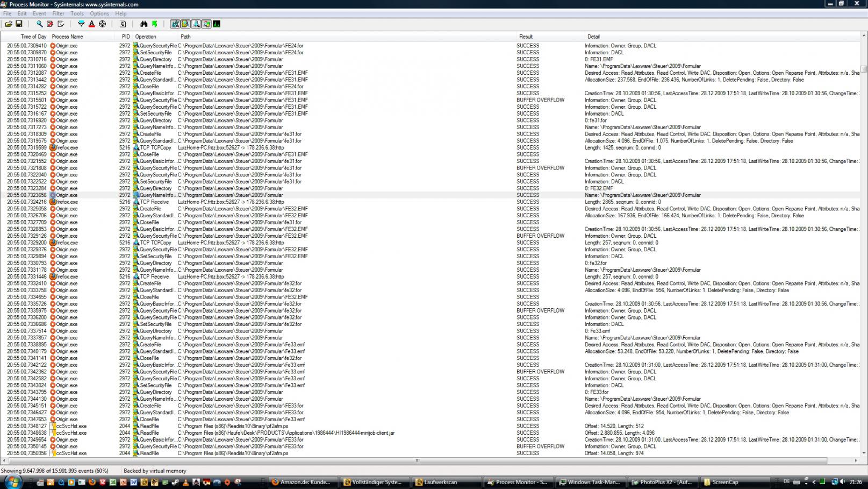Open the File menu
This screenshot has height=489, width=868.
coord(7,13)
